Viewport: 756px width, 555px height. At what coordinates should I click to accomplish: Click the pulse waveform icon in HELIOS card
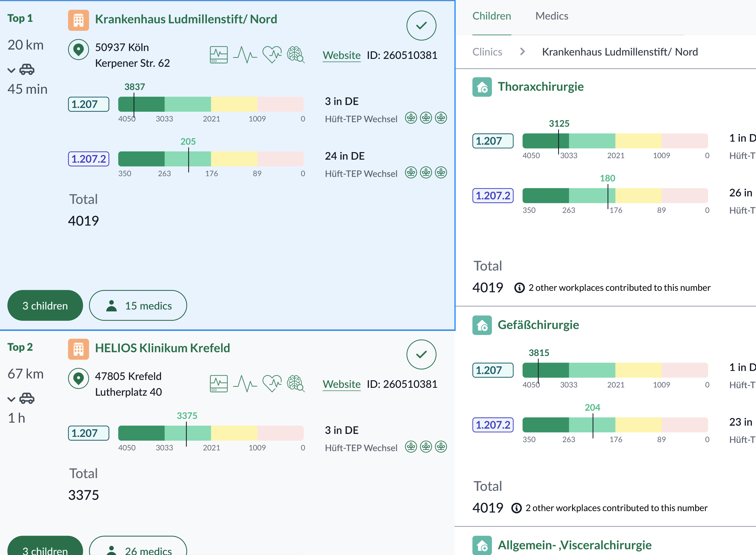pyautogui.click(x=245, y=383)
